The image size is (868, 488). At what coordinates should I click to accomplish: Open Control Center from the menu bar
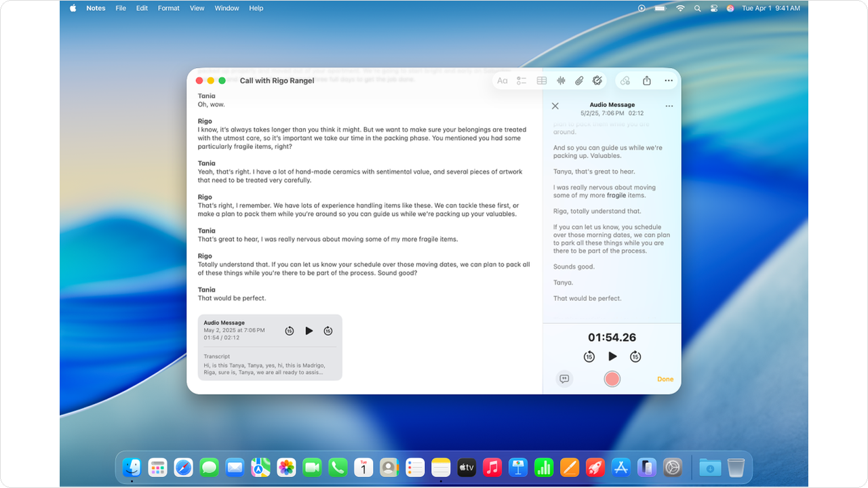point(714,8)
